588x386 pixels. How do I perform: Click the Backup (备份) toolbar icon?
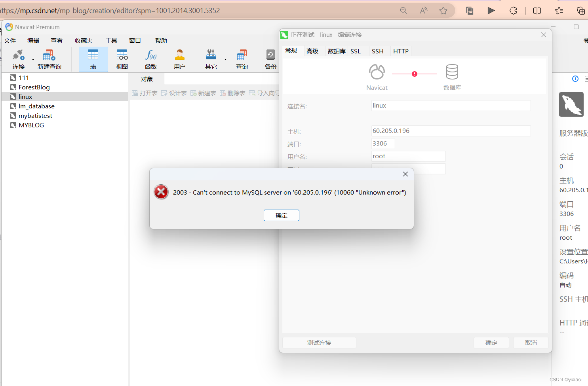(271, 59)
